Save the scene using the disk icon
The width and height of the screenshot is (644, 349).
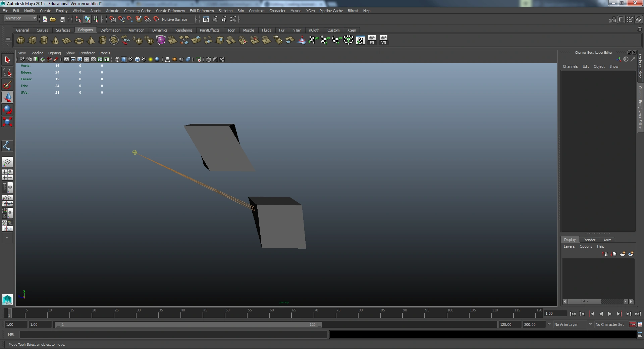click(x=62, y=19)
